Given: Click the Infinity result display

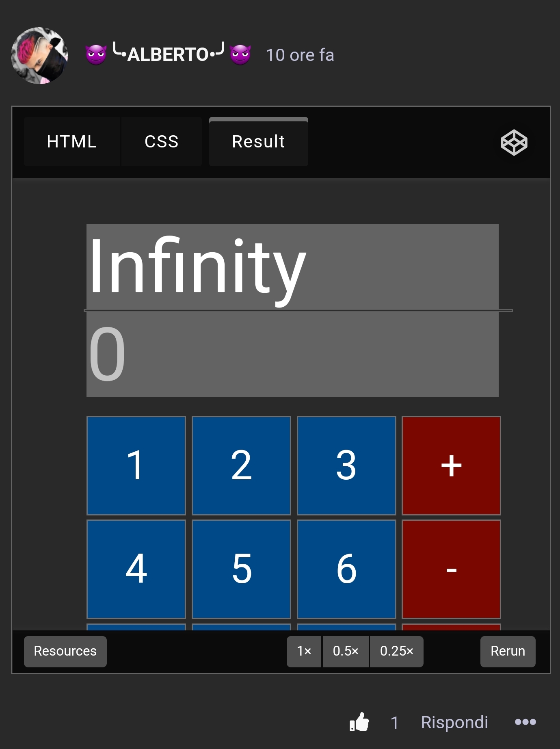Looking at the screenshot, I should click(292, 267).
